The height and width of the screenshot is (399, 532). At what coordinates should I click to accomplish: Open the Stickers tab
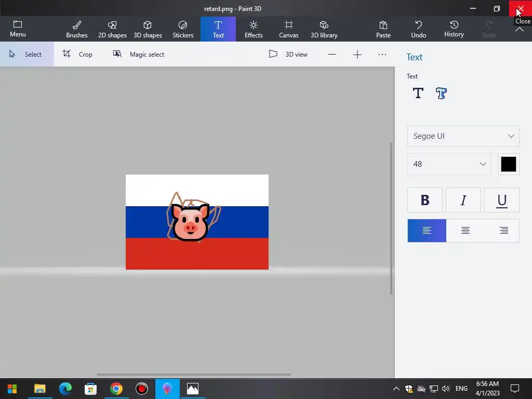[183, 29]
